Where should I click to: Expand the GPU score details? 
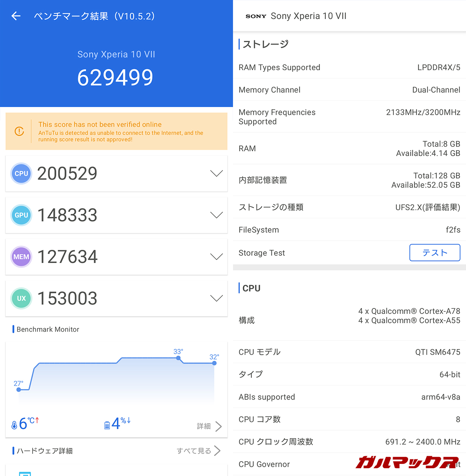(216, 215)
